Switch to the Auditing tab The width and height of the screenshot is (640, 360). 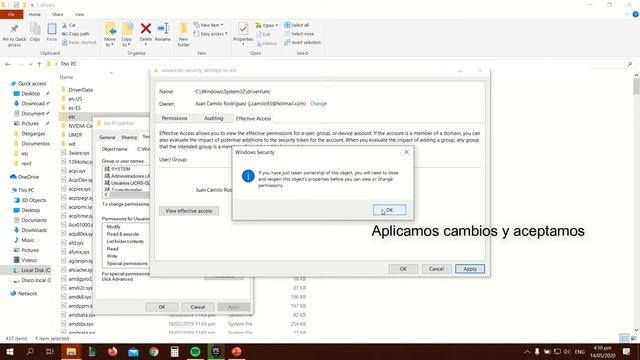point(213,118)
